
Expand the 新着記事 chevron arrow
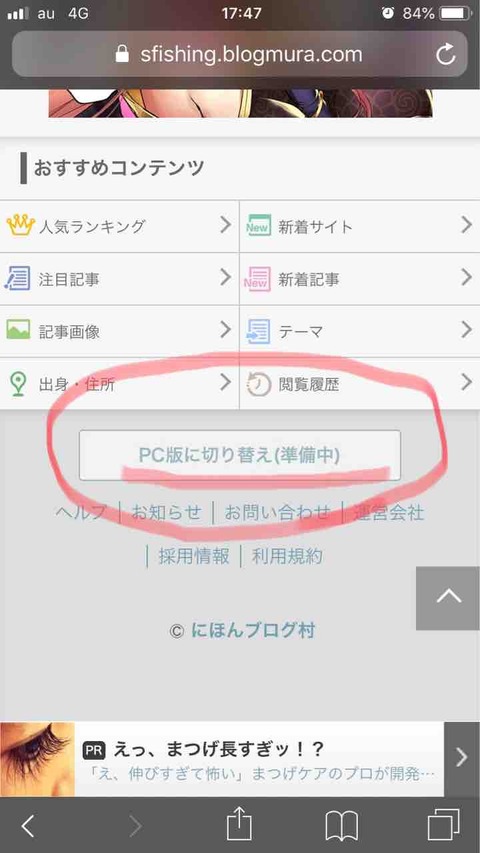pyautogui.click(x=466, y=277)
